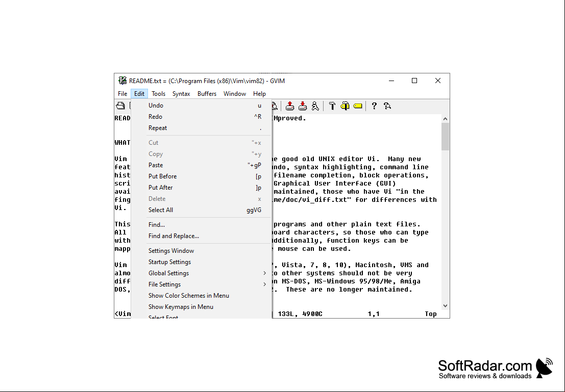565x392 pixels.
Task: Click the Jump to Tag yellow label icon
Action: click(x=358, y=106)
